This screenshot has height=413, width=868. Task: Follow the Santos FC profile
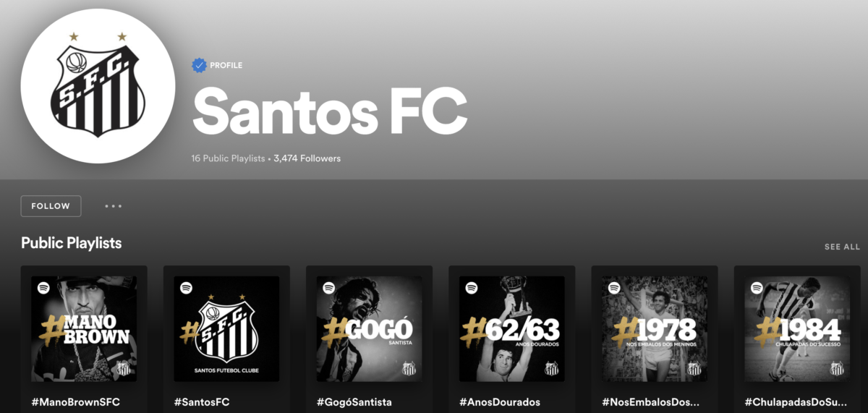51,206
